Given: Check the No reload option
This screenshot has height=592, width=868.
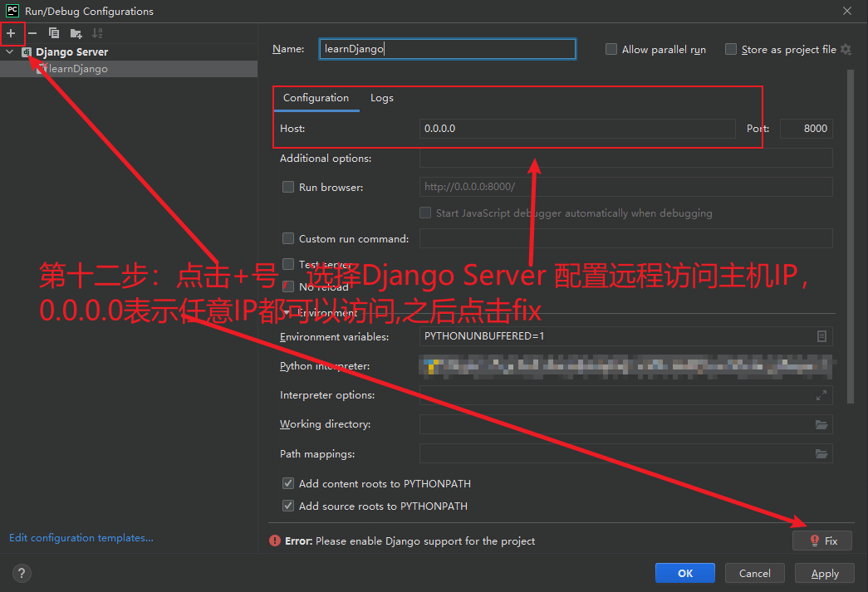Looking at the screenshot, I should 288,286.
